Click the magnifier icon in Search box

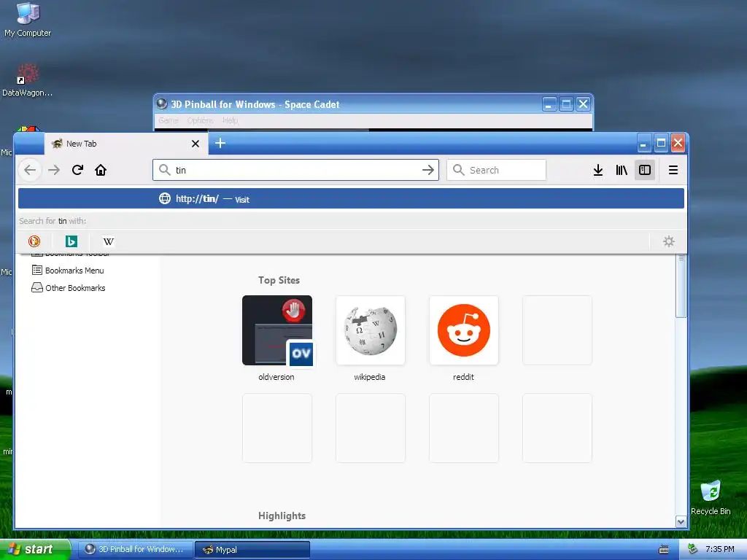[458, 170]
